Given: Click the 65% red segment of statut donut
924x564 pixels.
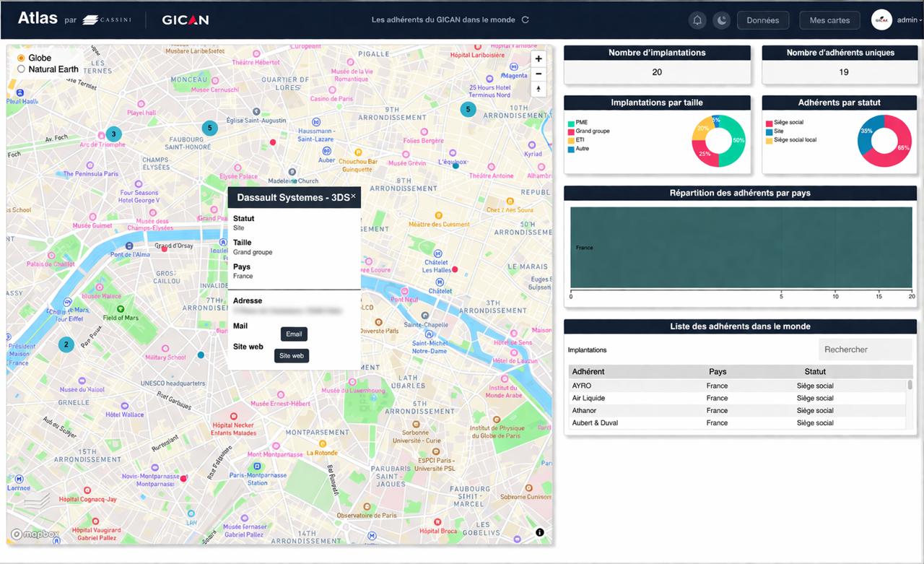Looking at the screenshot, I should click(x=904, y=147).
